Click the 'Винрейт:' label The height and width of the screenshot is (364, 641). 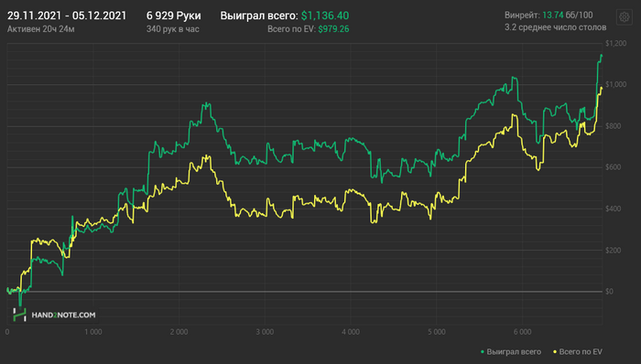pos(522,16)
